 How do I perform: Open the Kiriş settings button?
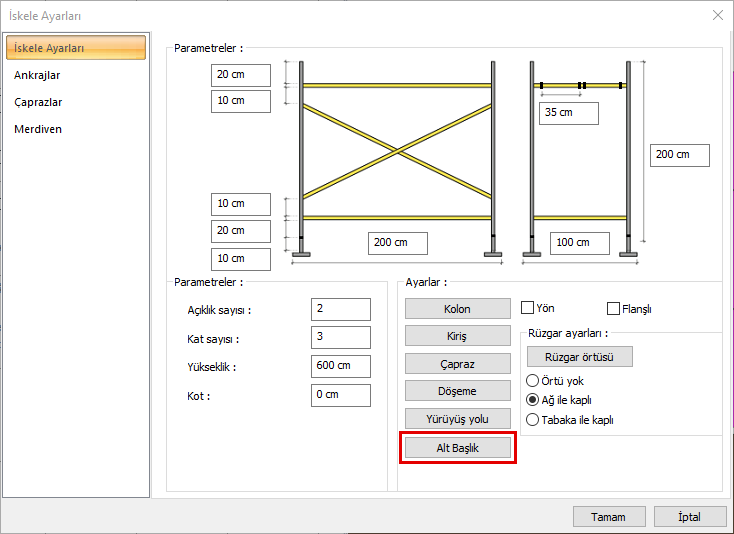(x=458, y=336)
